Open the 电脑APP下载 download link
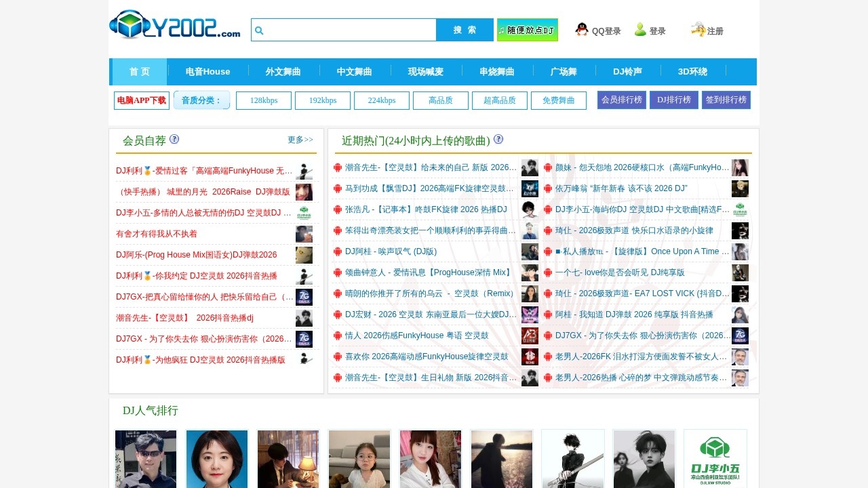Screen dimensions: 868x488 (x=142, y=100)
